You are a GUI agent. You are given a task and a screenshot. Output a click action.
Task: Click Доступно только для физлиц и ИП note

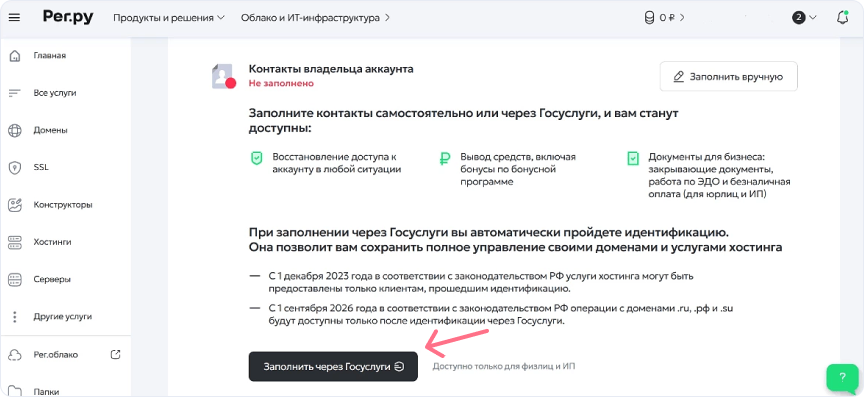pyautogui.click(x=504, y=366)
